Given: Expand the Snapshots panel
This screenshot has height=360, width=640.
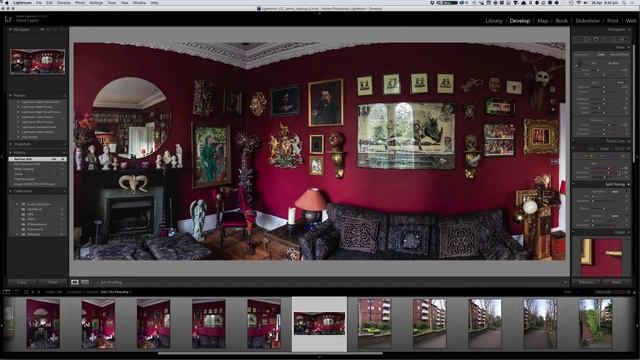Looking at the screenshot, I should point(11,144).
